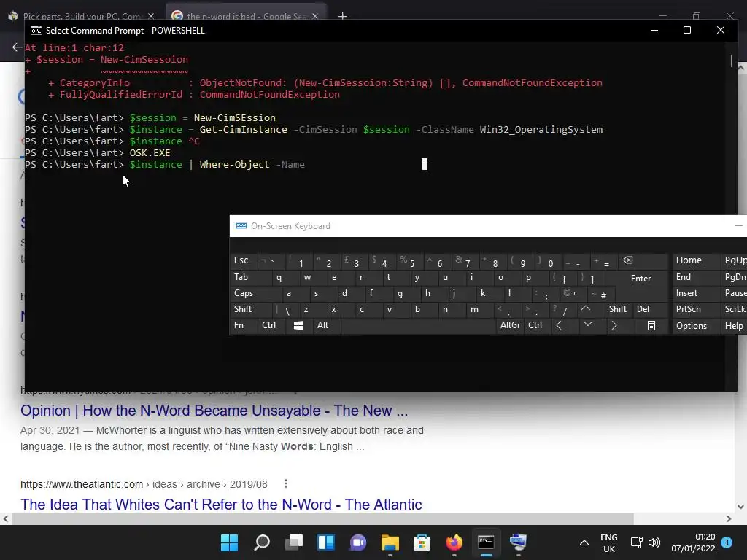This screenshot has width=747, height=560.
Task: Click ENG UK language indicator
Action: click(609, 542)
